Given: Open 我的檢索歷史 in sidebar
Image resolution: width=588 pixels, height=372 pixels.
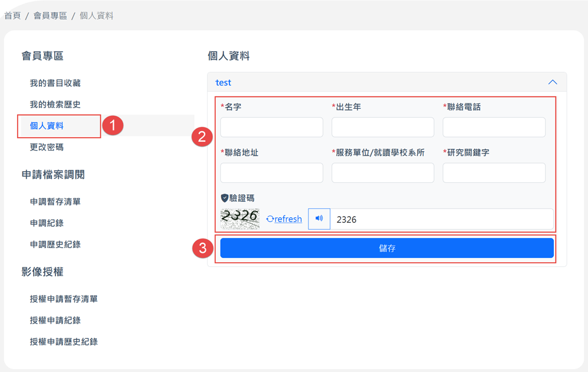Looking at the screenshot, I should pyautogui.click(x=55, y=105).
